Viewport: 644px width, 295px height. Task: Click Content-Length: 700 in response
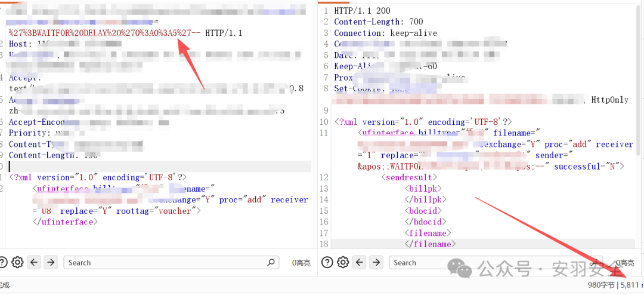[378, 22]
